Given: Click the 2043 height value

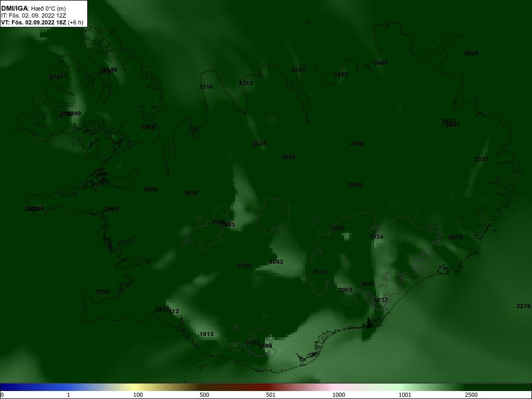Looking at the screenshot, I should [276, 262].
